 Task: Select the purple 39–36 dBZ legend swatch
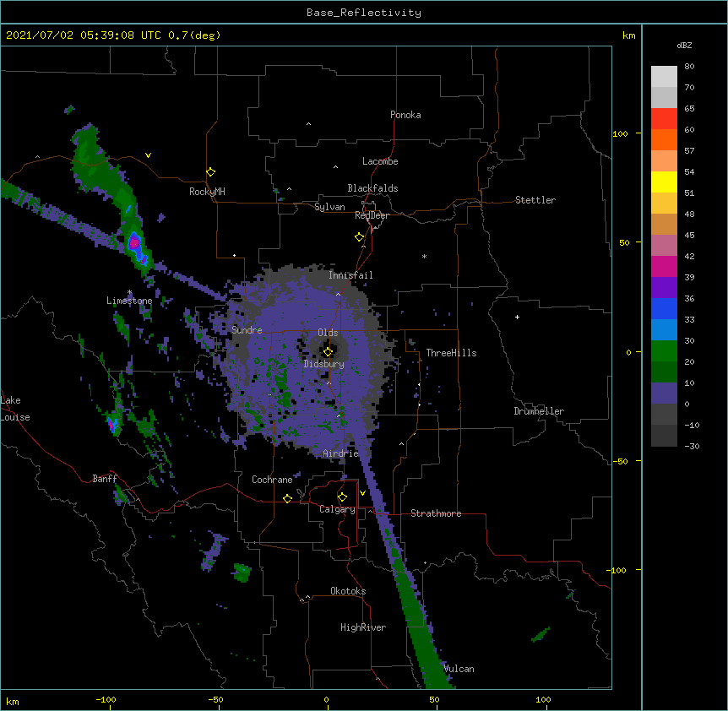(664, 288)
